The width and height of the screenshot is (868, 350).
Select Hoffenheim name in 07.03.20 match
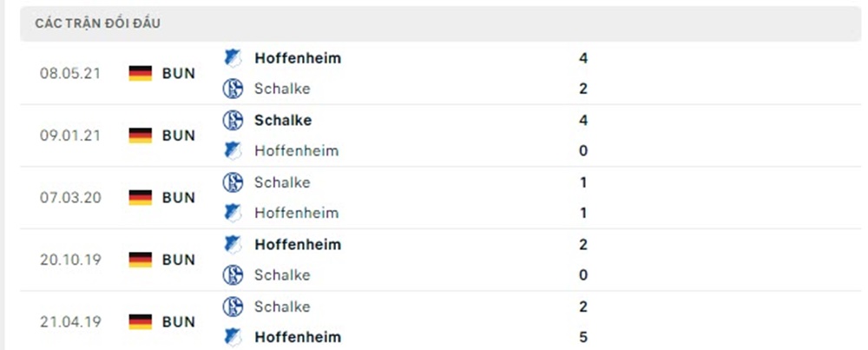(296, 213)
